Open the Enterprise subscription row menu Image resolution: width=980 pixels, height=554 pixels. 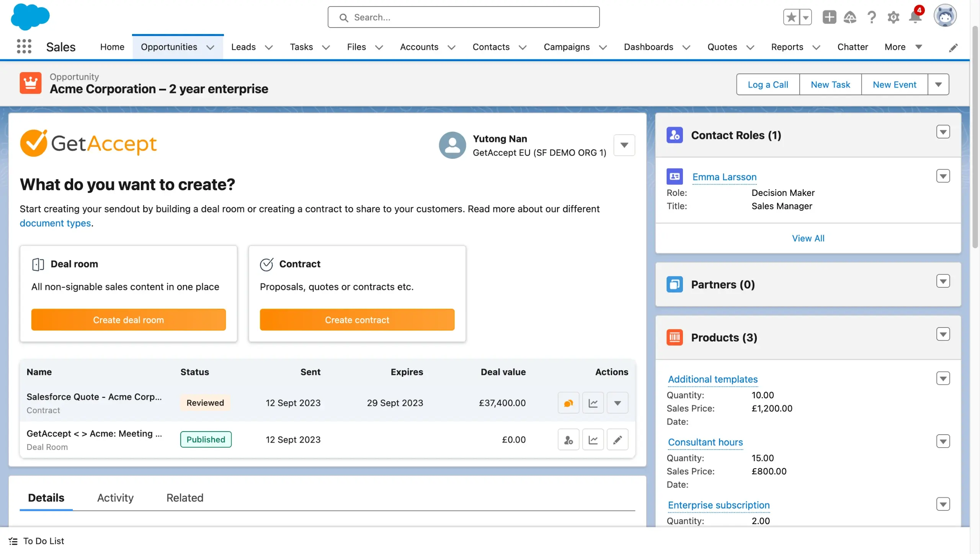[x=943, y=504]
